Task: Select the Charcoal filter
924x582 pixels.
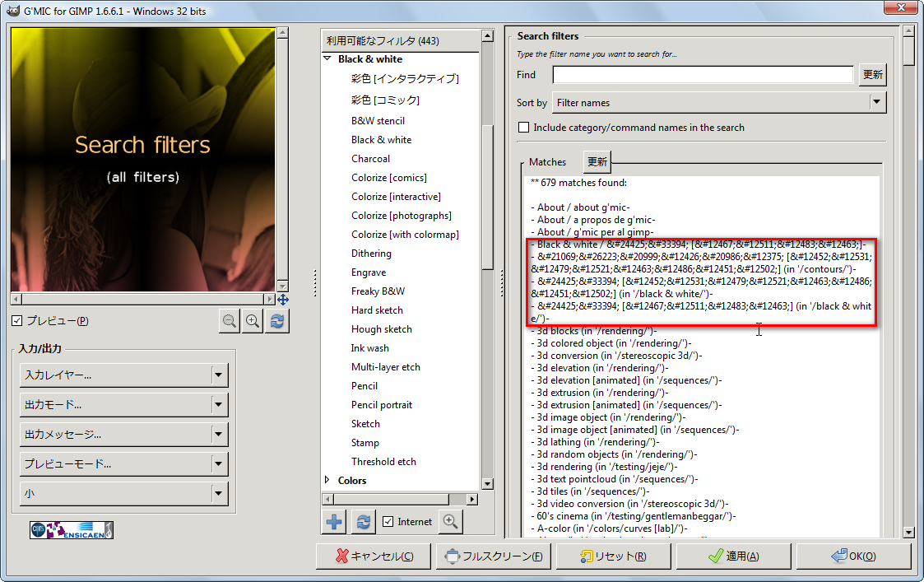Action: click(370, 159)
